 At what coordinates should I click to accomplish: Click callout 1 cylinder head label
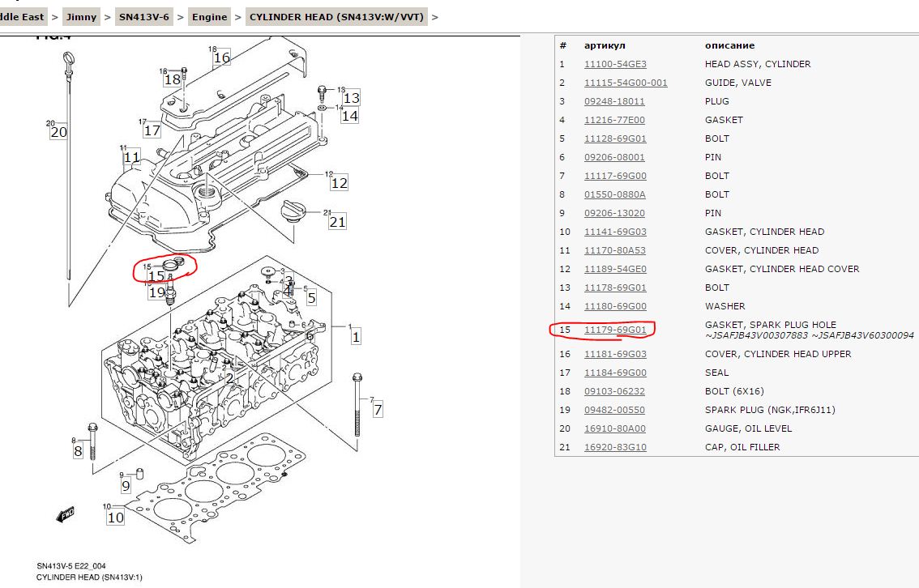click(355, 337)
